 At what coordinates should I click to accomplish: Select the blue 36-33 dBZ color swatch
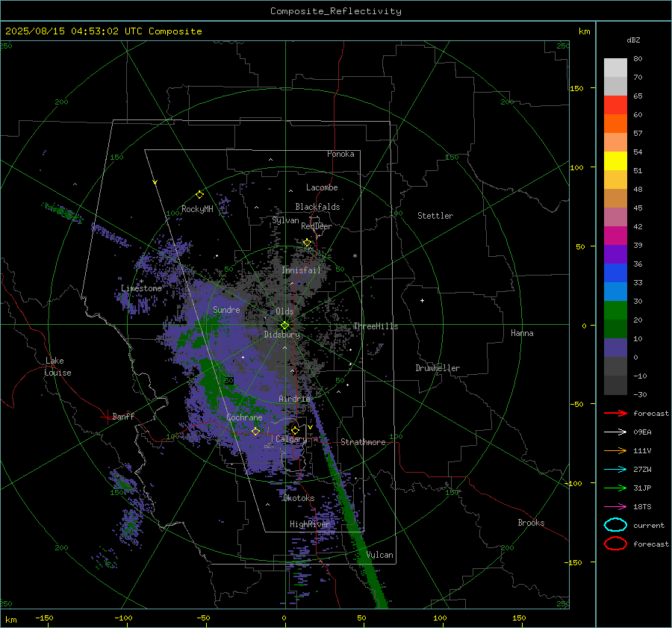pos(615,273)
